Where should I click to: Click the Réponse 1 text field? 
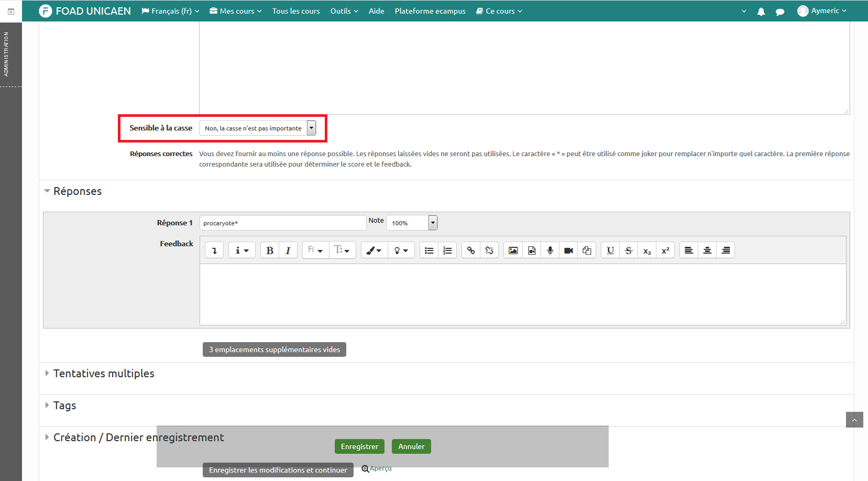click(282, 223)
